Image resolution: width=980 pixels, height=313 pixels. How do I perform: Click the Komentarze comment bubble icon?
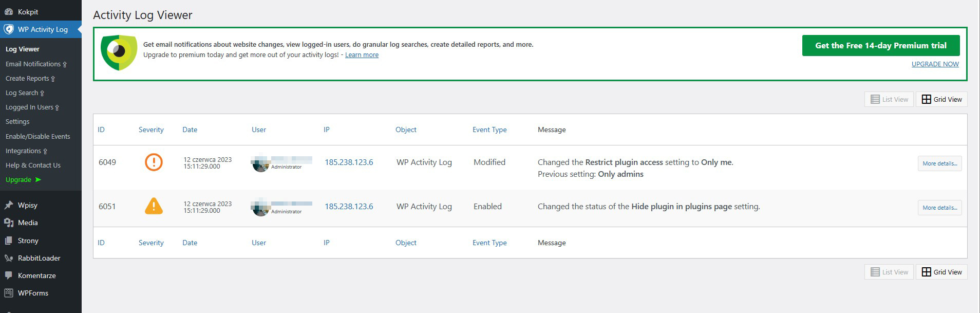coord(9,275)
